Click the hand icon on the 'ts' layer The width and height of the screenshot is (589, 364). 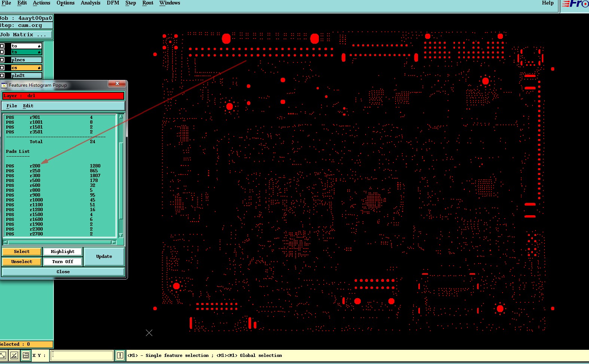tap(39, 52)
